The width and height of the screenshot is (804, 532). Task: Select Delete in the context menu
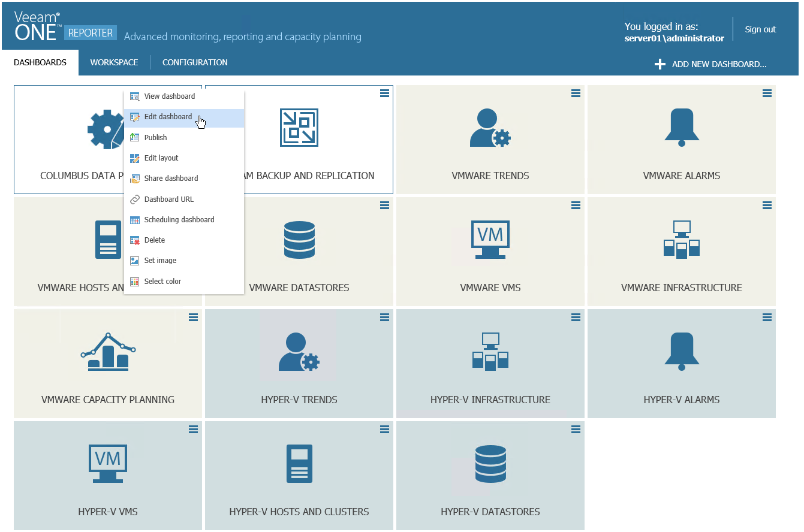(x=184, y=240)
